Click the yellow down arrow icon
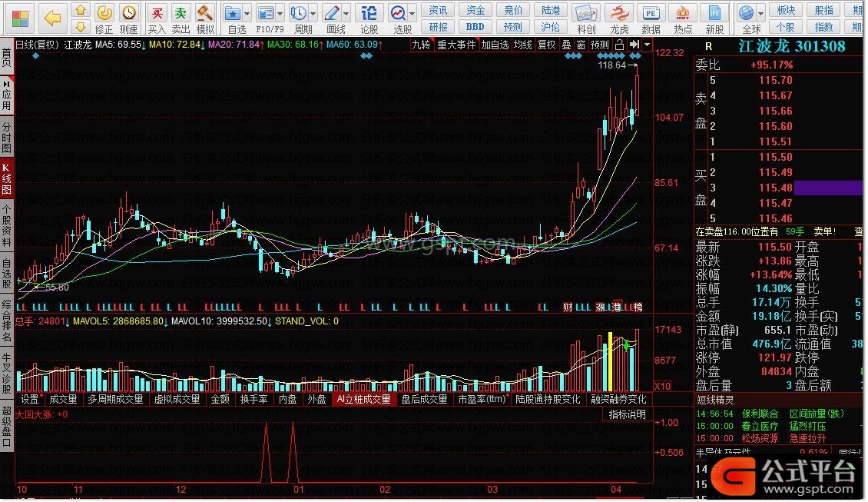The image size is (868, 502). point(81,27)
